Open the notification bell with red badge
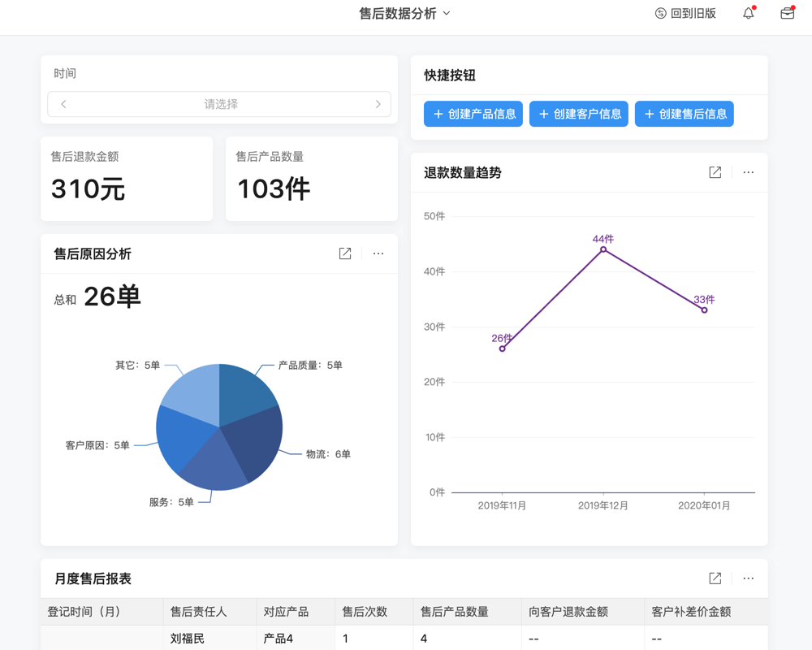 pyautogui.click(x=747, y=13)
